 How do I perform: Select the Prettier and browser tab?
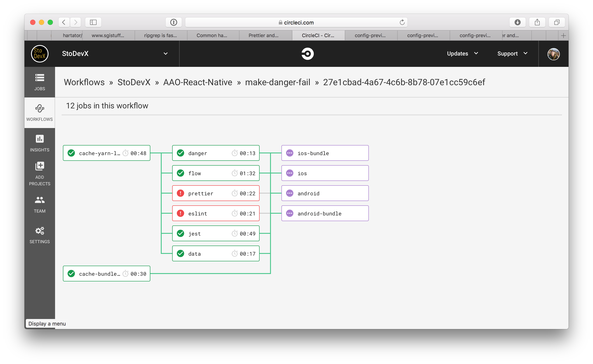[x=264, y=35]
